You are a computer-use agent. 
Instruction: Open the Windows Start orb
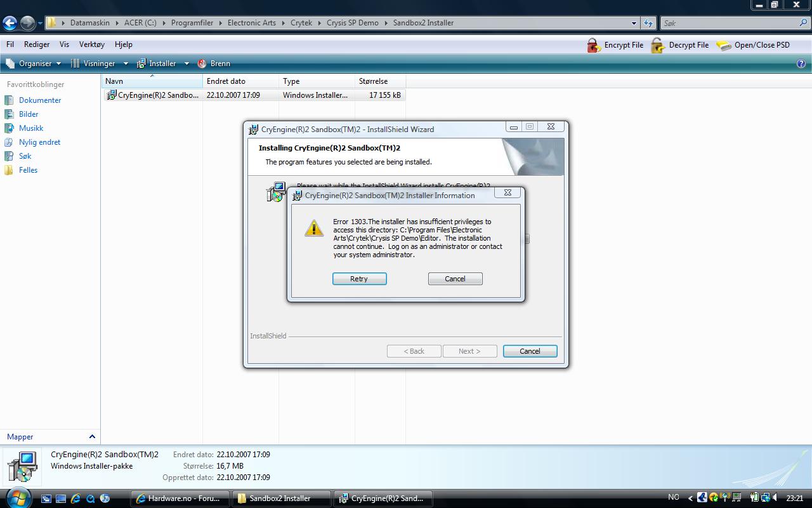[x=18, y=498]
